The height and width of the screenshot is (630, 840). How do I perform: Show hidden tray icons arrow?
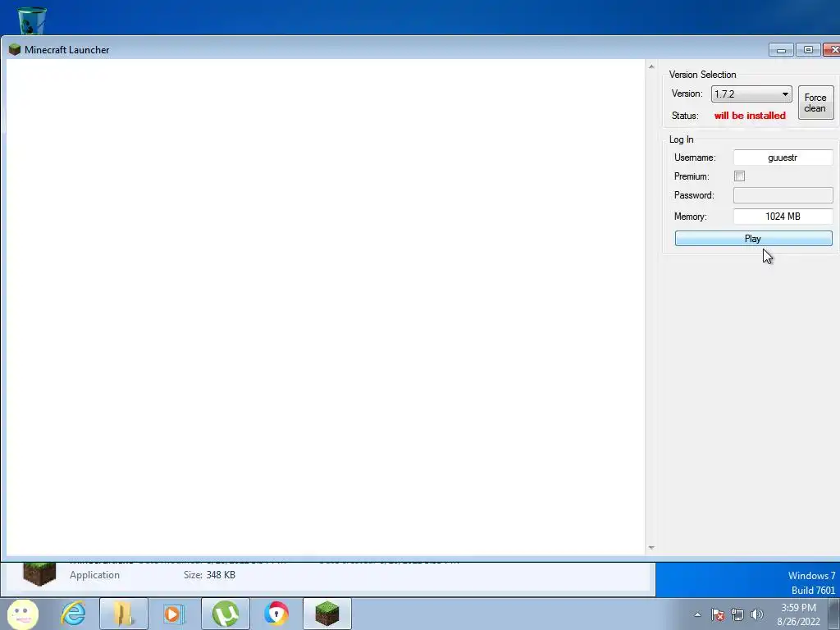(x=697, y=614)
